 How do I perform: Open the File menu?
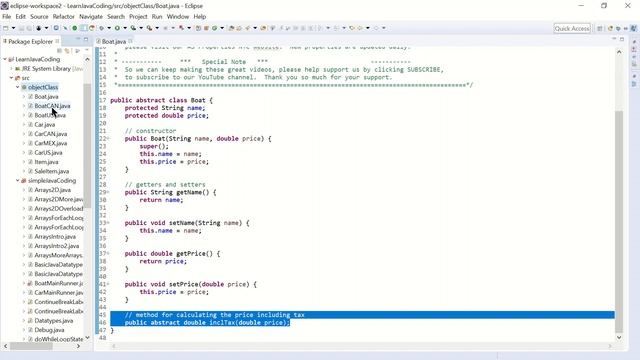[7, 17]
